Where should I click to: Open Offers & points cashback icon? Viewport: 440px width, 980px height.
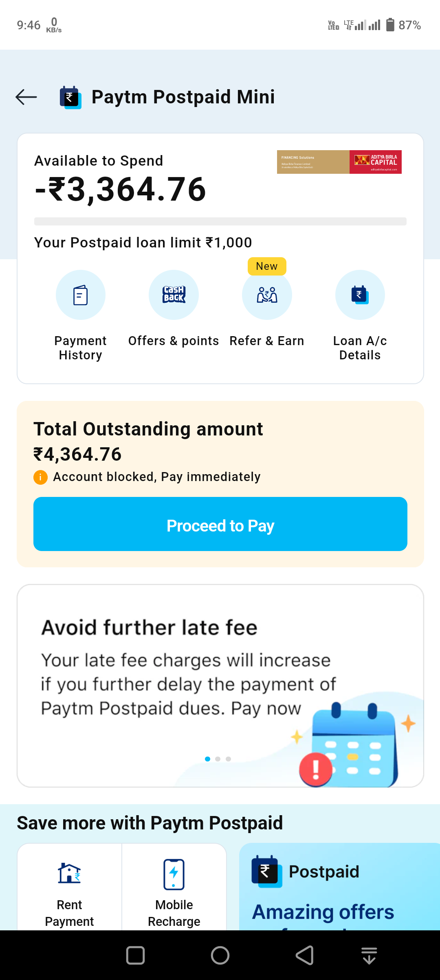pyautogui.click(x=174, y=295)
